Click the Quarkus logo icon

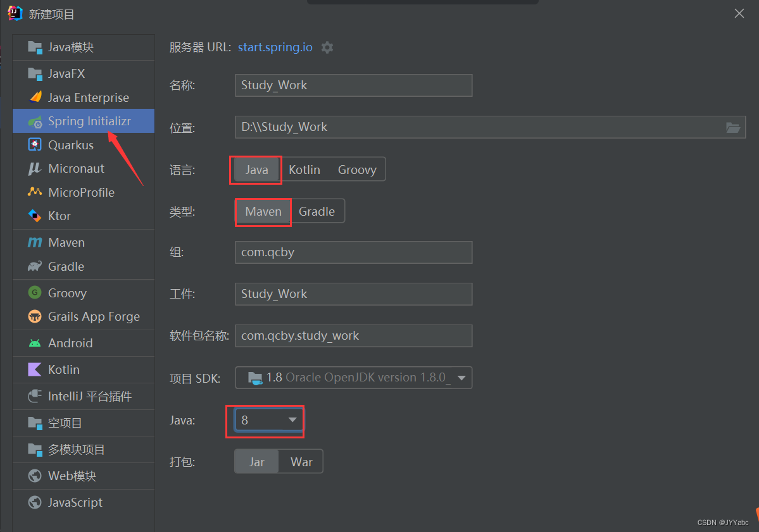35,145
